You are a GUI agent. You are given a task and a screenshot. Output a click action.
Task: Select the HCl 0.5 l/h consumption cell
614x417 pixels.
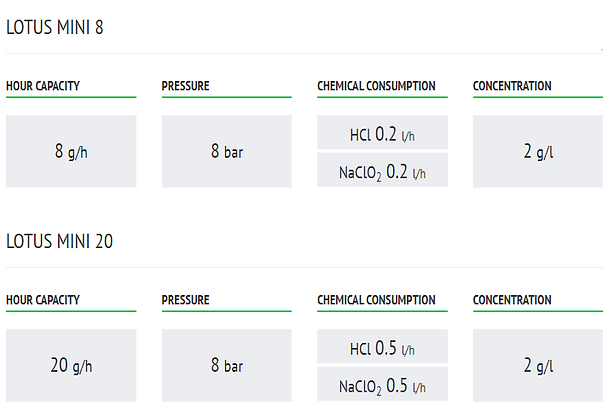(382, 346)
